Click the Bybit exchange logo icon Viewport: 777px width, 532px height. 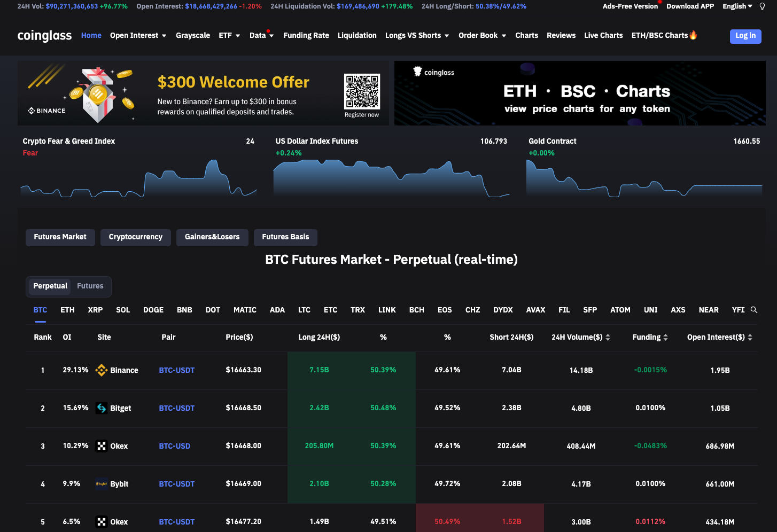[x=101, y=484]
